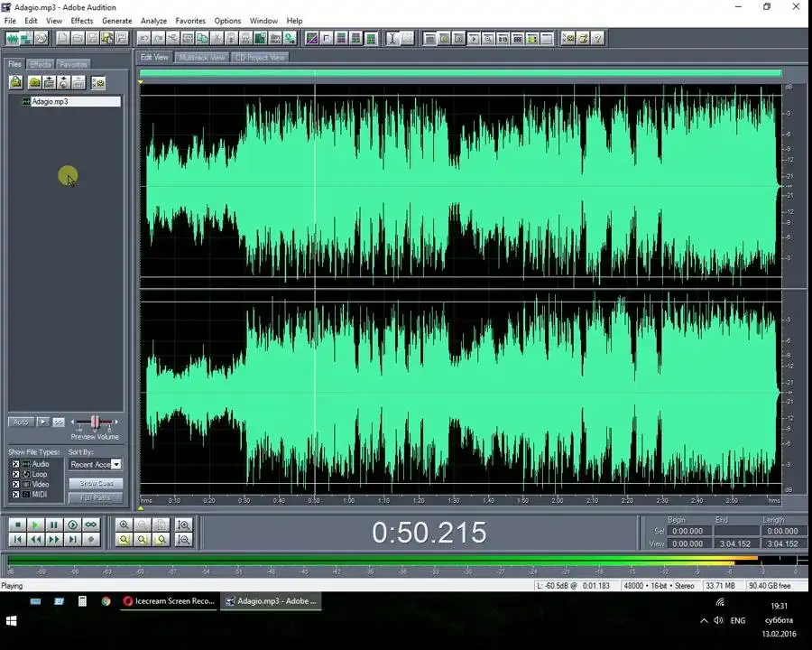The width and height of the screenshot is (812, 650).
Task: Open the Generate menu
Action: click(117, 21)
